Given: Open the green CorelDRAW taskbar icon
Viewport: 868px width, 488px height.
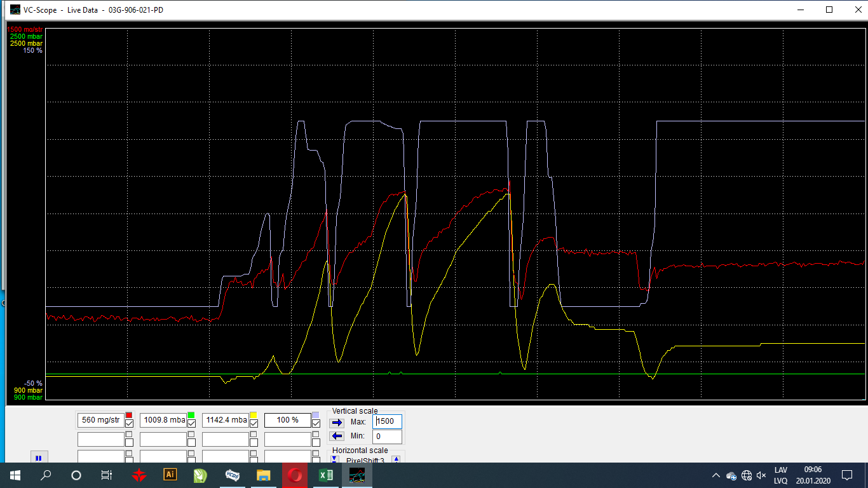Looking at the screenshot, I should pyautogui.click(x=201, y=475).
